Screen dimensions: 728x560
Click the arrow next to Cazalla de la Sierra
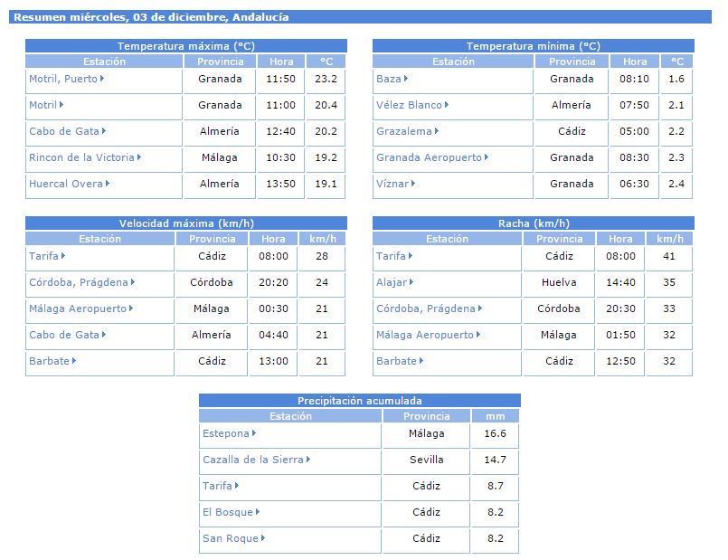(x=309, y=460)
